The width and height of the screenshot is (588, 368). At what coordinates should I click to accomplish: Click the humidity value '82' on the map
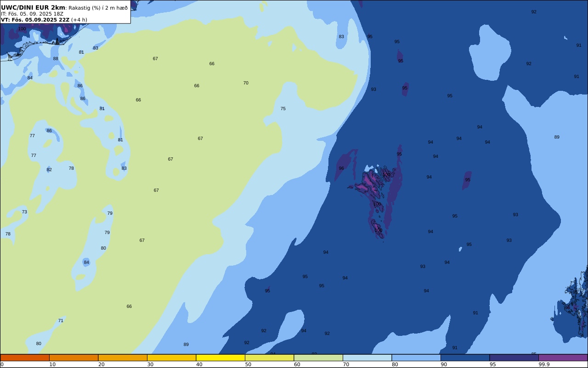pyautogui.click(x=49, y=170)
